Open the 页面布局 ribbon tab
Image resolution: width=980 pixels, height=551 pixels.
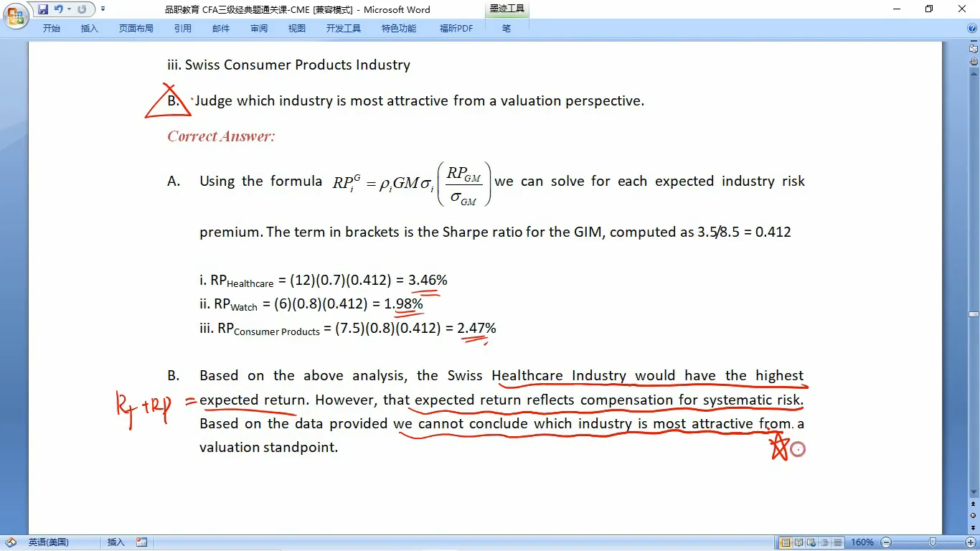[x=136, y=28]
